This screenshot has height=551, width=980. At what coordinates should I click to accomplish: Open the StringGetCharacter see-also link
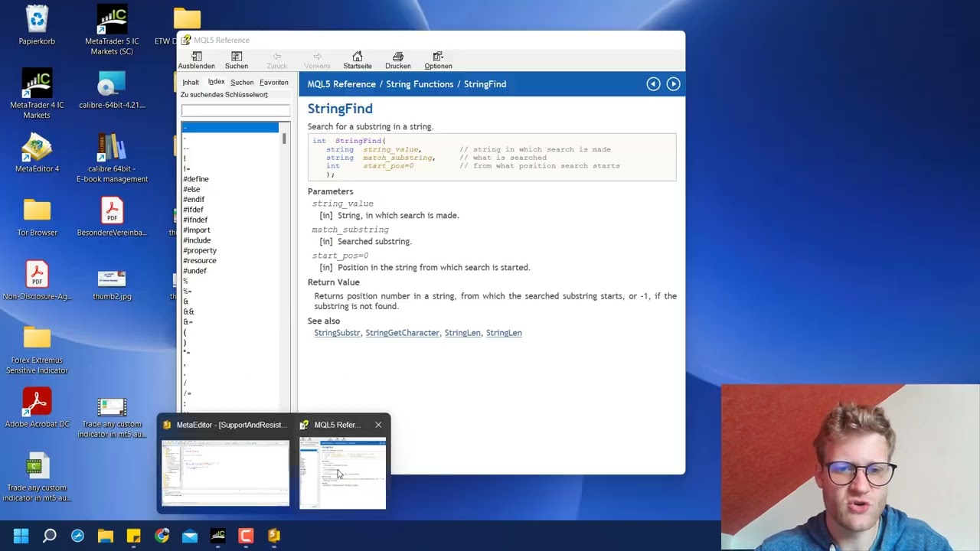coord(403,333)
